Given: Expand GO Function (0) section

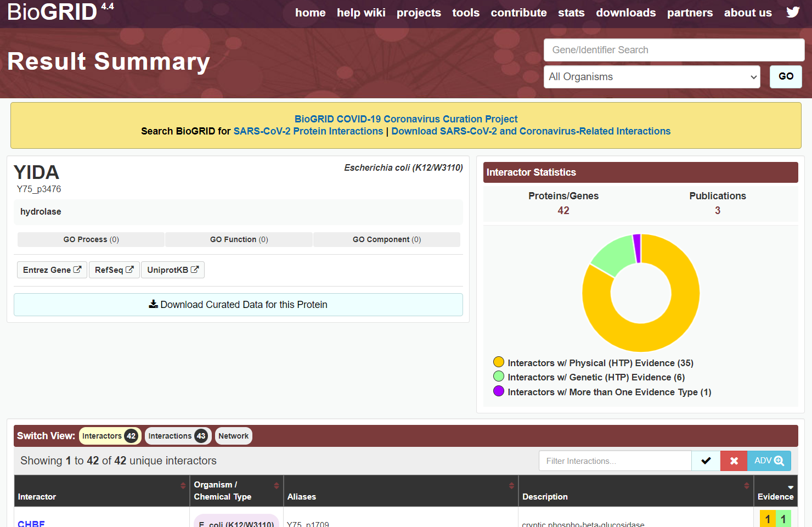Looking at the screenshot, I should [x=239, y=239].
